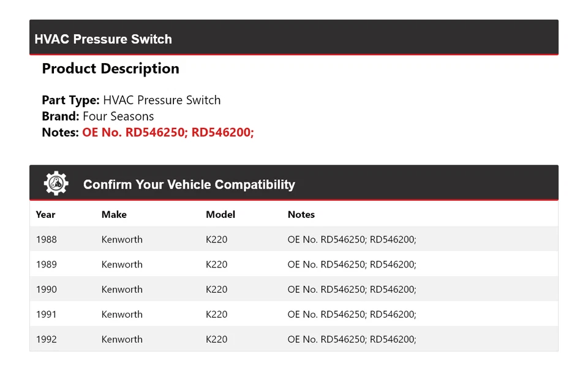
Task: Click the HVAC Pressure Switch header
Action: (x=103, y=39)
